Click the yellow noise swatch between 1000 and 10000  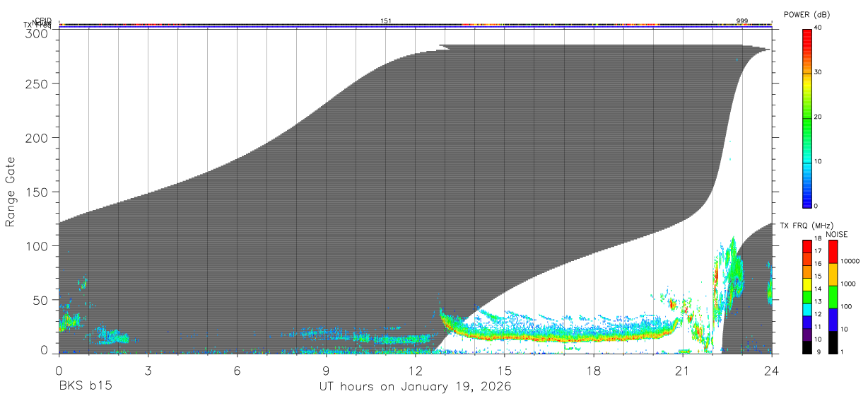point(832,274)
